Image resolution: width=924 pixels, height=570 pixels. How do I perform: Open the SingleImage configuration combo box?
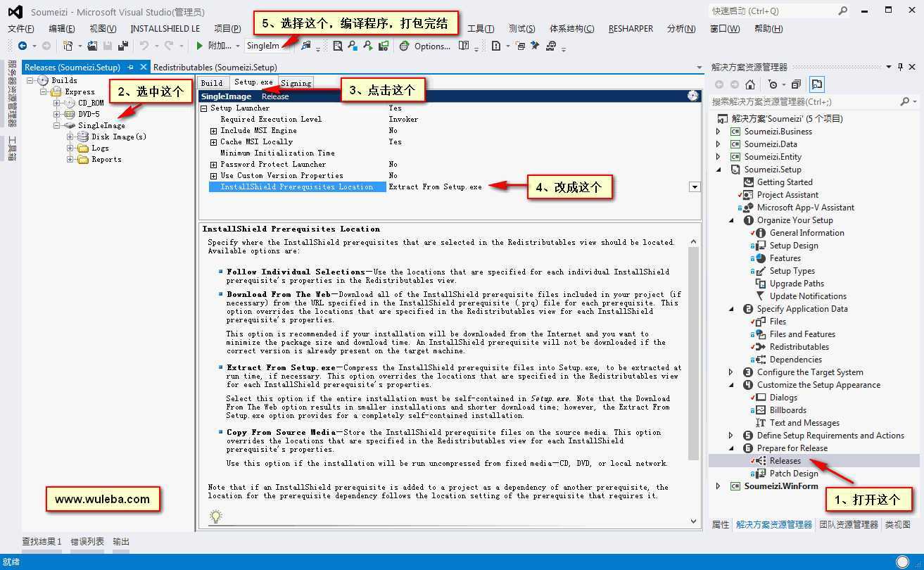pyautogui.click(x=267, y=46)
